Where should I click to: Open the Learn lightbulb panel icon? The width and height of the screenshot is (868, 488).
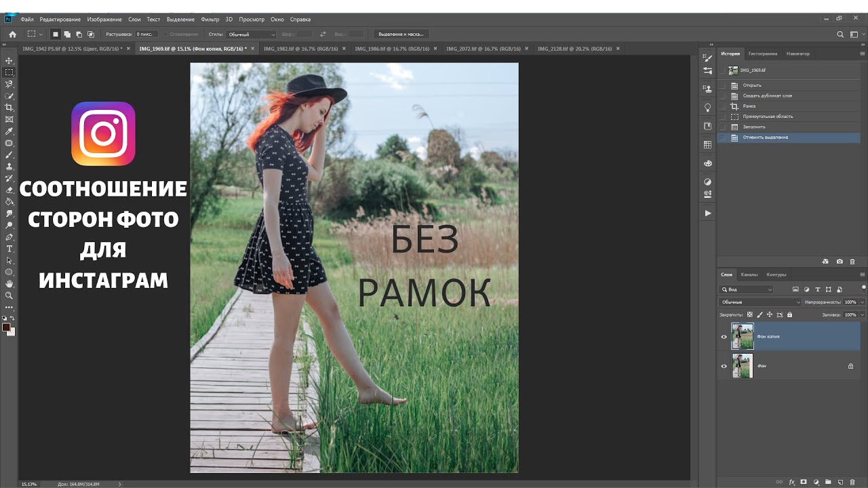708,108
